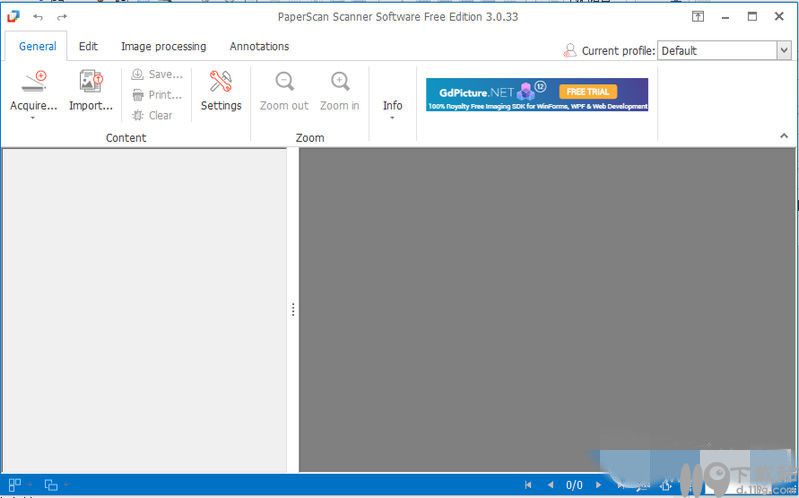
Task: Click the Zoom out magnifier
Action: [x=284, y=81]
